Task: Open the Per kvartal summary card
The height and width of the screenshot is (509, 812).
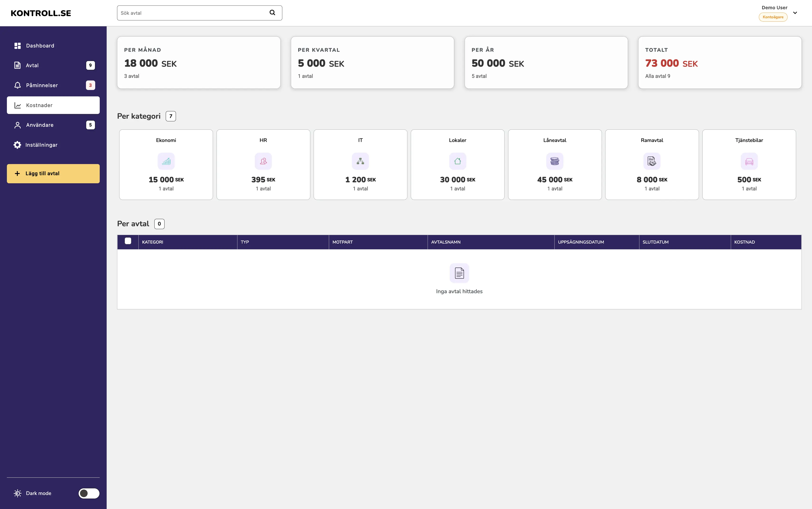Action: [372, 63]
